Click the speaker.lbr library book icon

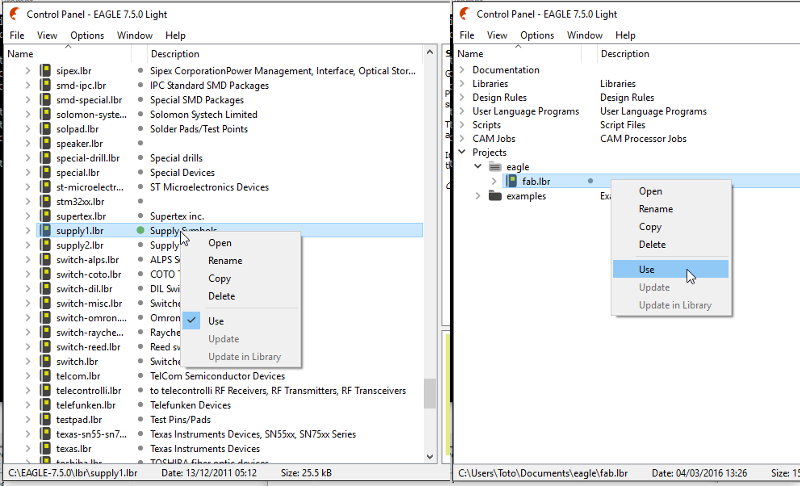pyautogui.click(x=45, y=143)
